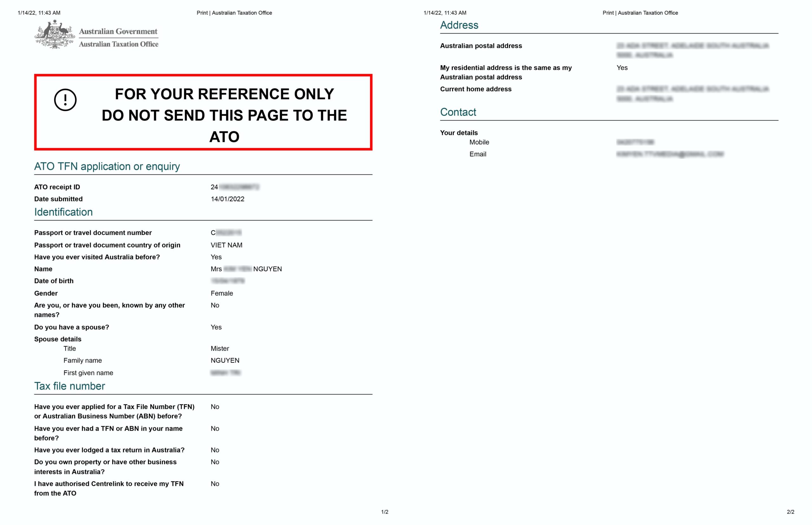Click the Australian Taxation Office logo text
The image size is (812, 525).
tap(118, 44)
